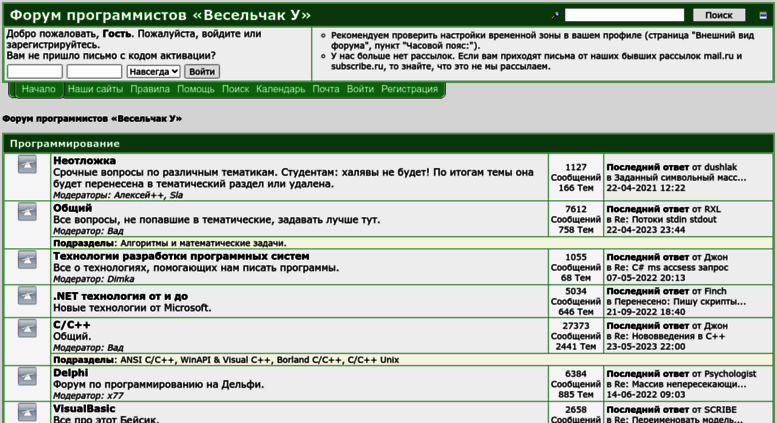
Task: Open sub-board ANSI C/C++
Action: coord(147,360)
